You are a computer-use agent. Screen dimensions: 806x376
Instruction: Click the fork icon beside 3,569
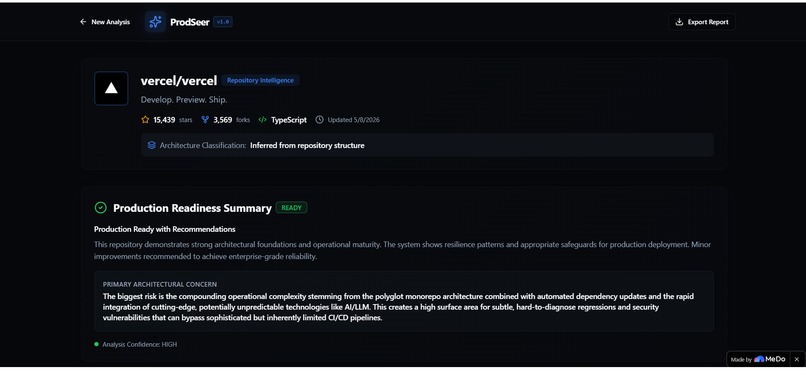pos(205,120)
